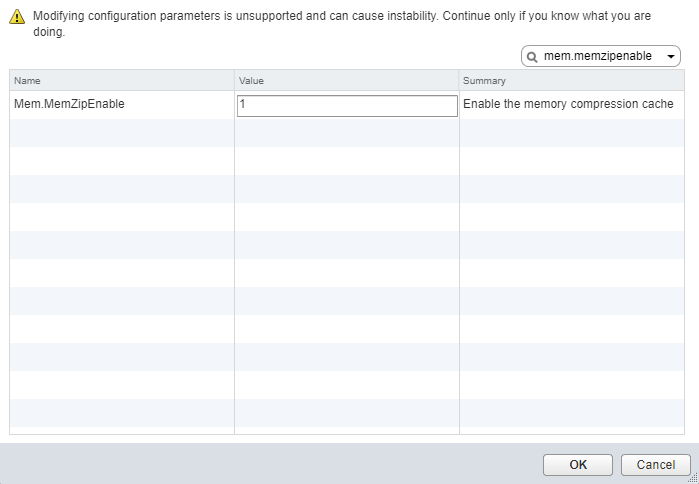
Task: Confirm changes with the OK button
Action: click(x=578, y=465)
